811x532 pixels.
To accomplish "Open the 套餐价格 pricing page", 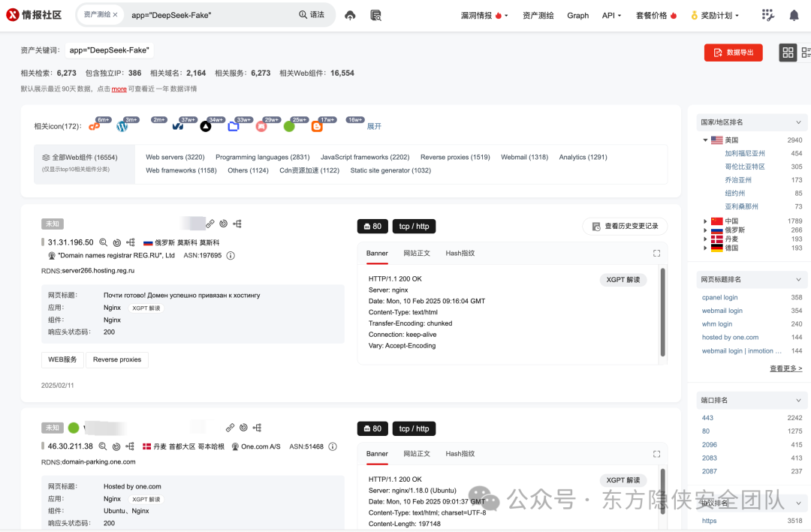I will click(x=656, y=16).
